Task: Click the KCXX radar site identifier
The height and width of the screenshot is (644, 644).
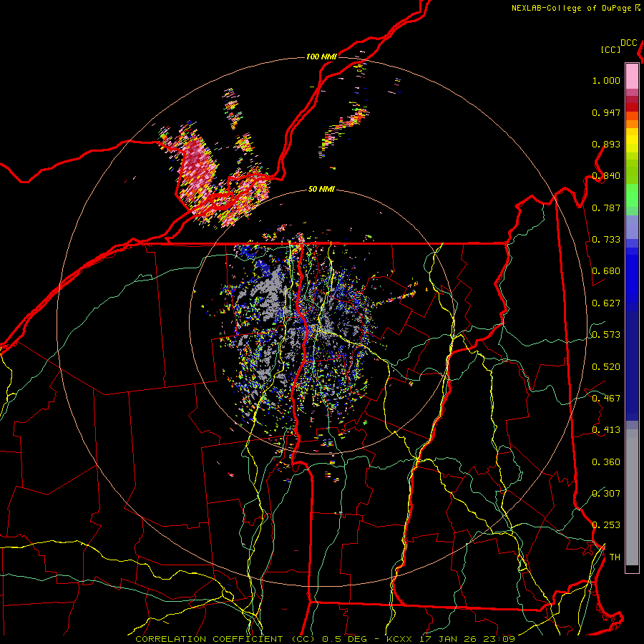Action: click(x=400, y=639)
